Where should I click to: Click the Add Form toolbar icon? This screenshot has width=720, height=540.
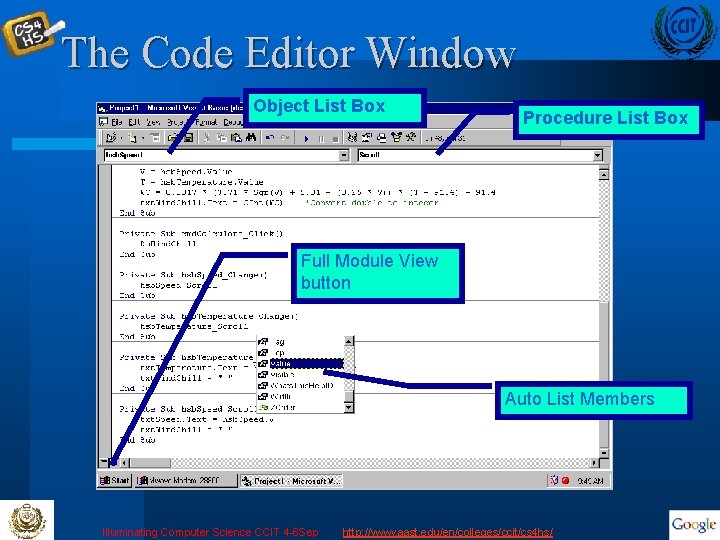[x=133, y=137]
